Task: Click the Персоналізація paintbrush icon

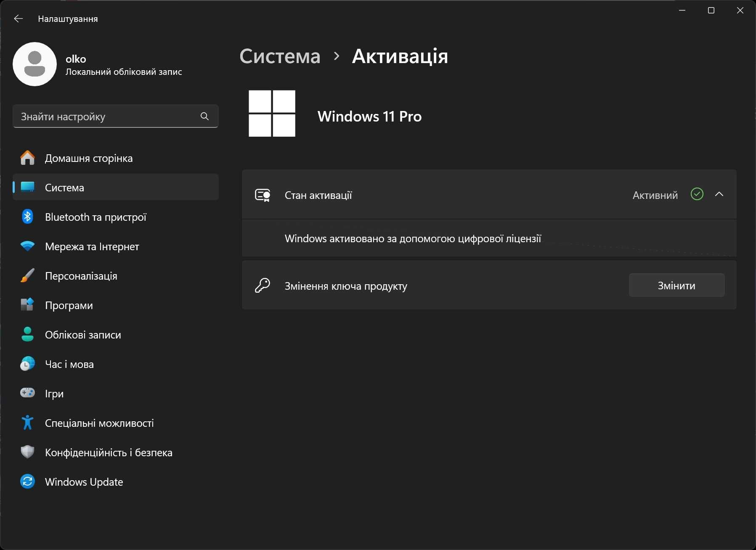Action: click(28, 275)
